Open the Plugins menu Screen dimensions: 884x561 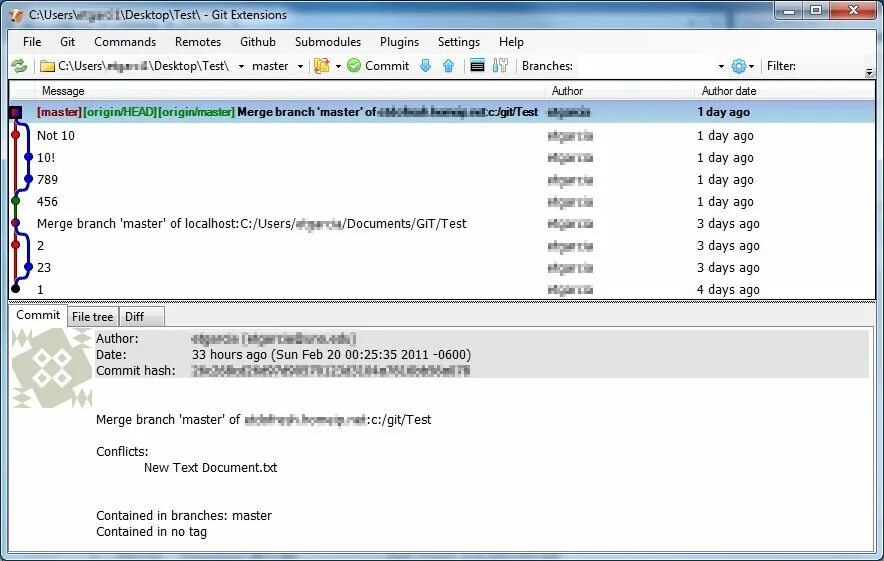point(399,42)
